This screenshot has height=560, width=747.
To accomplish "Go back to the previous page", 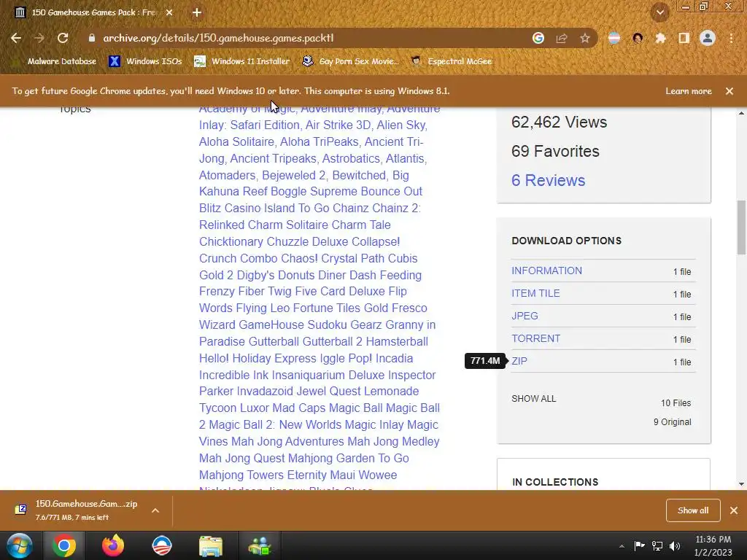I will point(16,38).
